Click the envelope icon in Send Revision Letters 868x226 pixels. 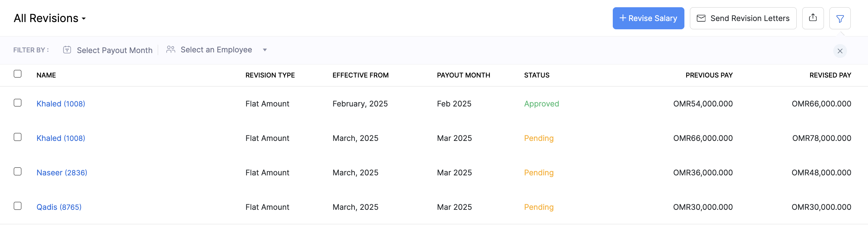(x=701, y=18)
